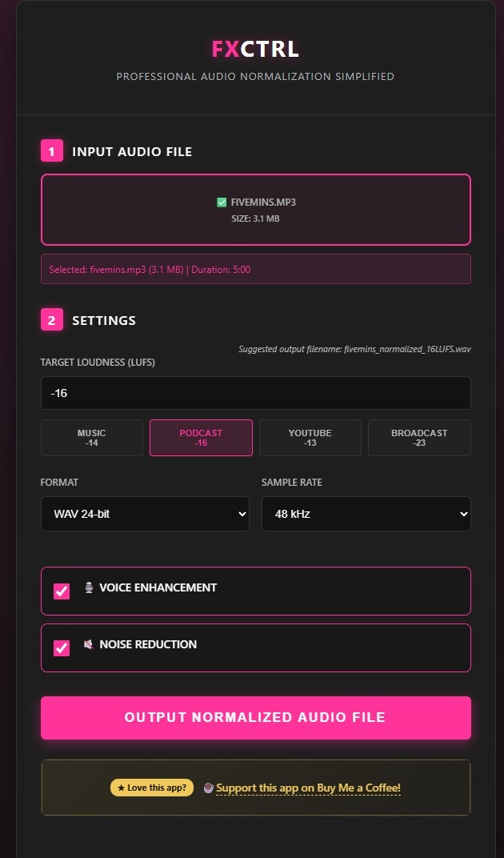Viewport: 504px width, 858px height.
Task: Click the Voice Enhancement label text
Action: point(158,587)
